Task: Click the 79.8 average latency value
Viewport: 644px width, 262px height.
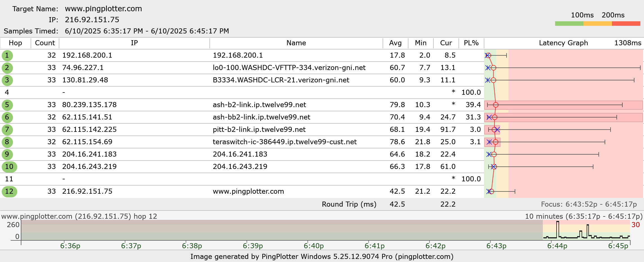Action: click(x=397, y=105)
